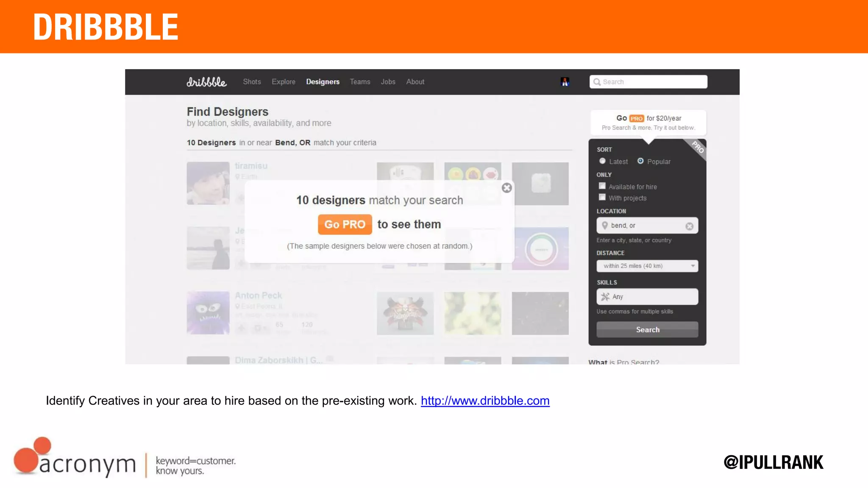Select the Designers nav item
Image resolution: width=868 pixels, height=488 pixels.
click(323, 82)
